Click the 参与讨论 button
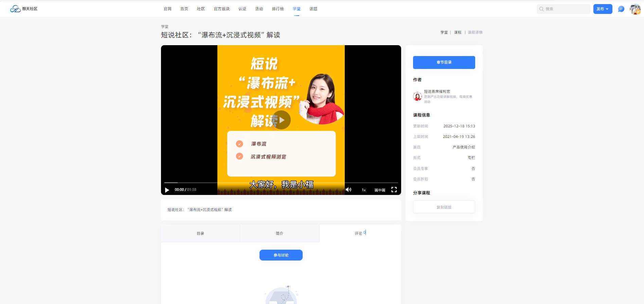This screenshot has width=644, height=304. (281, 255)
